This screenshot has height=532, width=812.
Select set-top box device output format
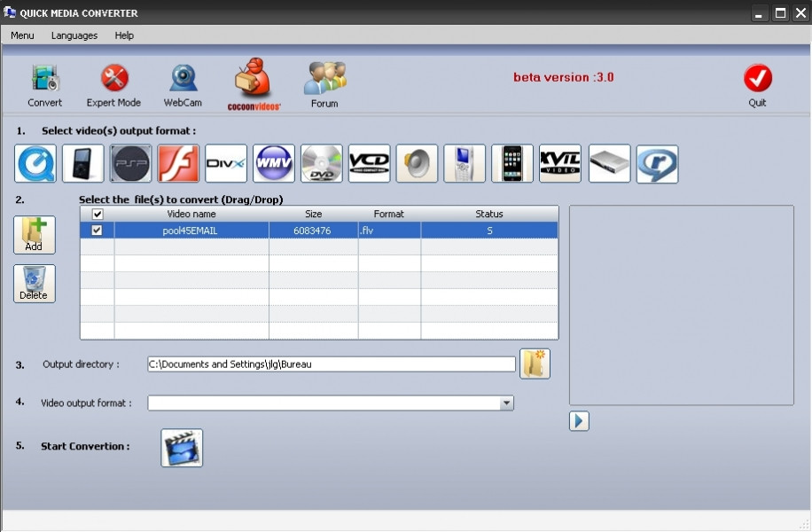click(x=610, y=164)
